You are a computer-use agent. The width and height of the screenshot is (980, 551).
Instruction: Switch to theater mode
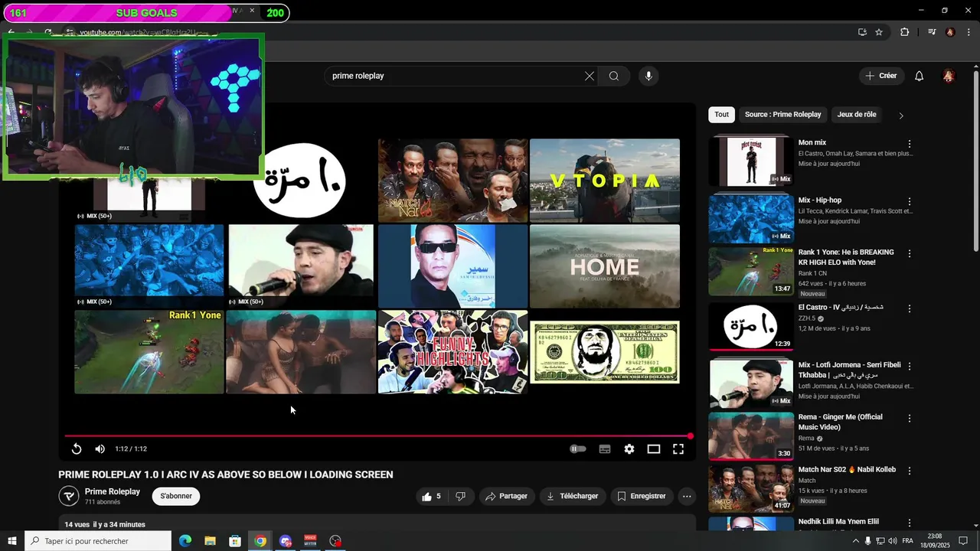click(x=654, y=449)
